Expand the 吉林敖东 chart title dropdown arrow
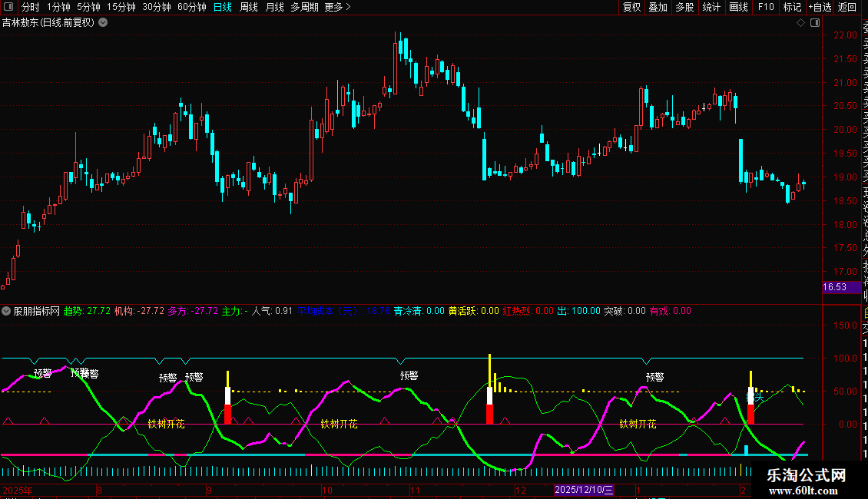Image resolution: width=868 pixels, height=499 pixels. click(x=103, y=22)
